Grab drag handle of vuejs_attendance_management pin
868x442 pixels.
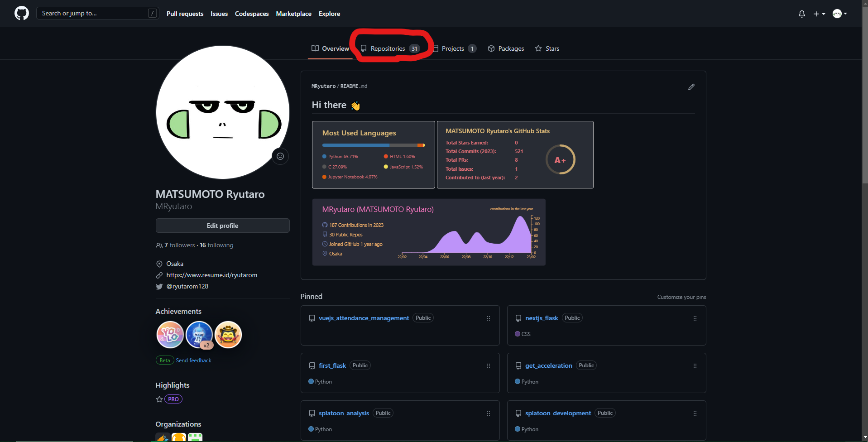(x=488, y=318)
